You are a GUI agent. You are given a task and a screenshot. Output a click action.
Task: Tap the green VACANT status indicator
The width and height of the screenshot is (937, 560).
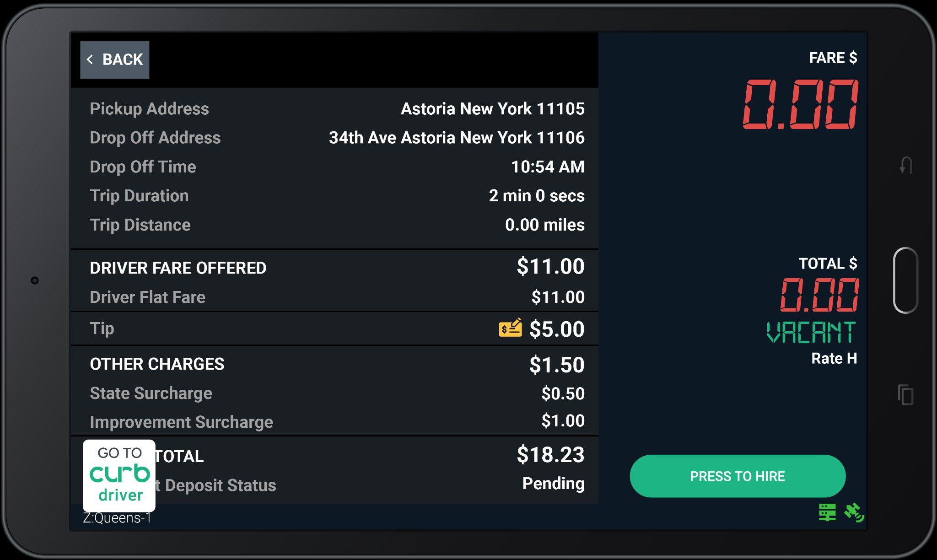pyautogui.click(x=811, y=333)
